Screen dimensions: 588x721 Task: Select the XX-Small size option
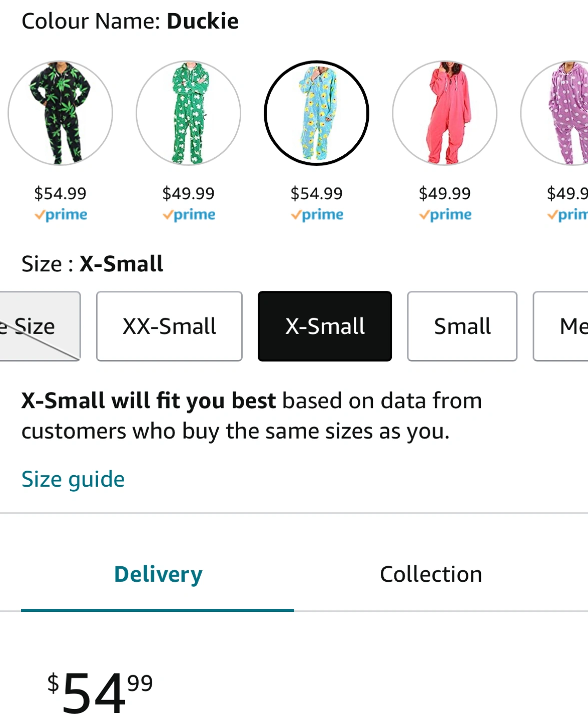pyautogui.click(x=169, y=326)
